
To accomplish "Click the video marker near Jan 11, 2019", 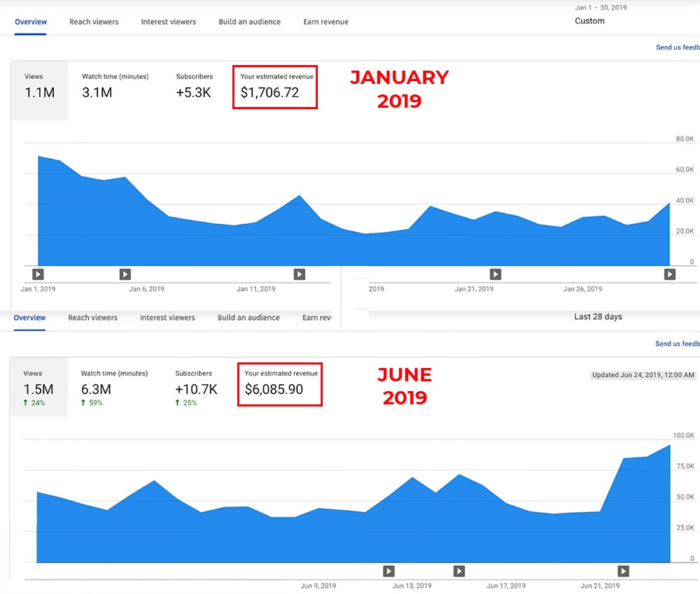I will (x=300, y=274).
